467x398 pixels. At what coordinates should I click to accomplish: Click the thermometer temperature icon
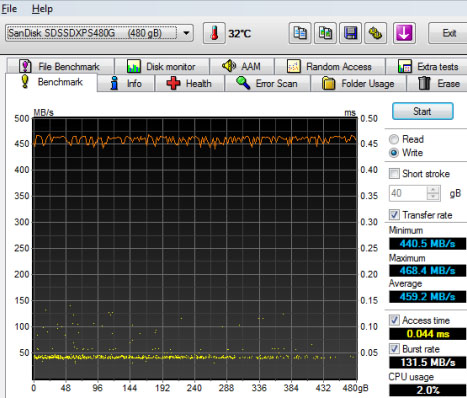[x=214, y=33]
